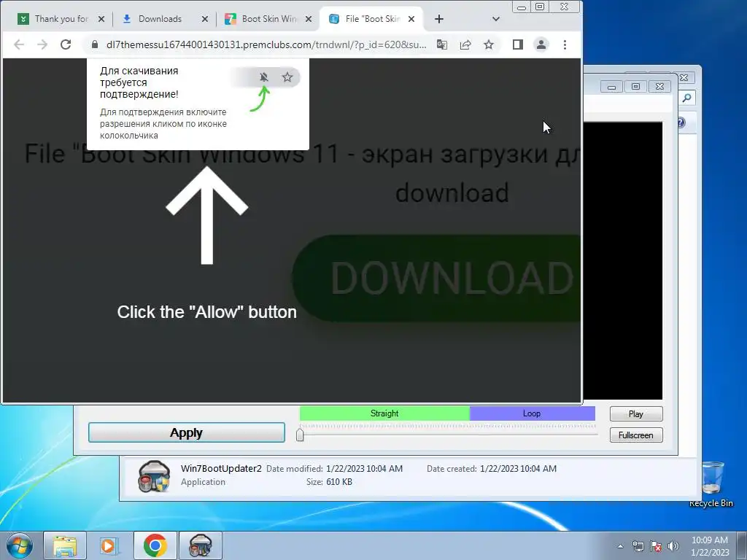Click the 'Win7BootUpdater2' file name text
747x560 pixels.
click(x=221, y=469)
